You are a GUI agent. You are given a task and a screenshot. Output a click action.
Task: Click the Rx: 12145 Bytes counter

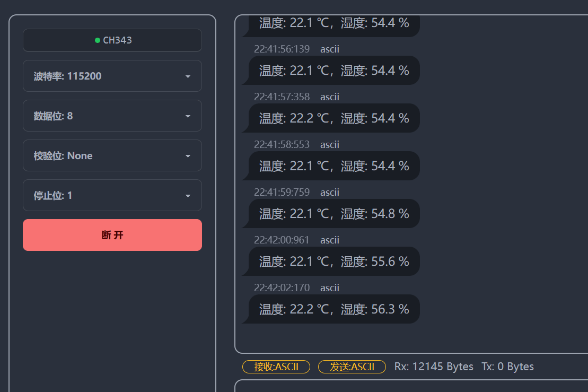coord(434,366)
